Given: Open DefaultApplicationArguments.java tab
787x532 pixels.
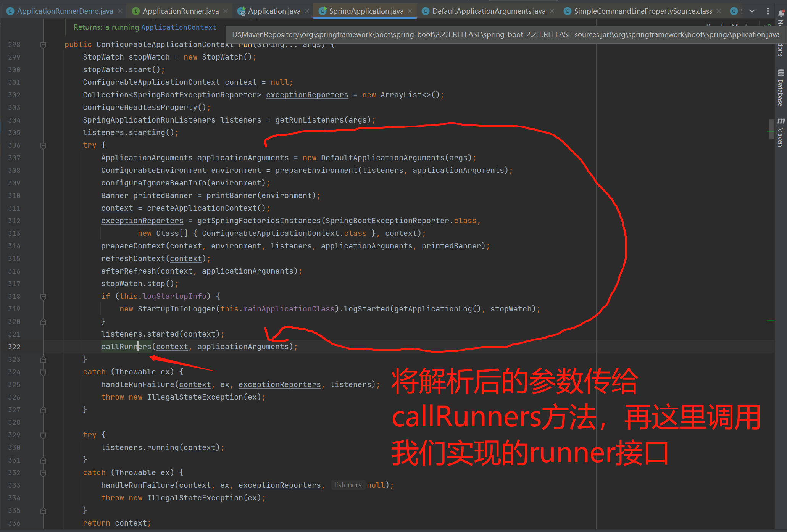Looking at the screenshot, I should pos(489,11).
